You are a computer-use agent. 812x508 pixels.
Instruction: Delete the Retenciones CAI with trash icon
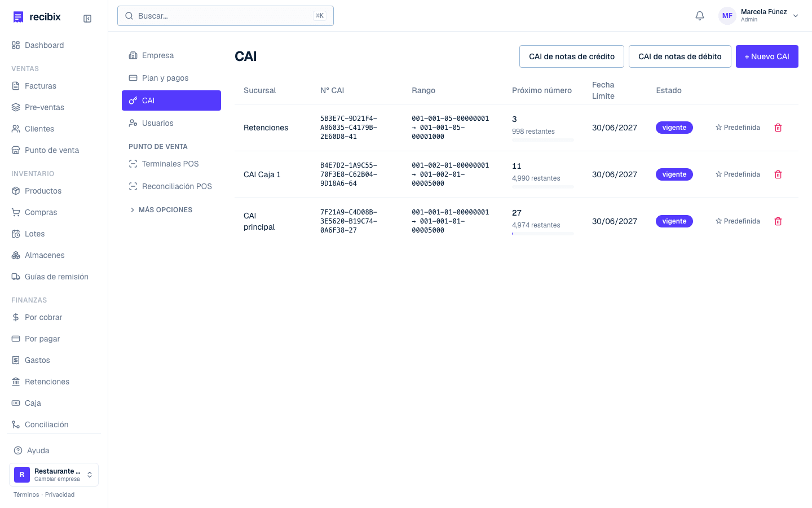click(778, 128)
